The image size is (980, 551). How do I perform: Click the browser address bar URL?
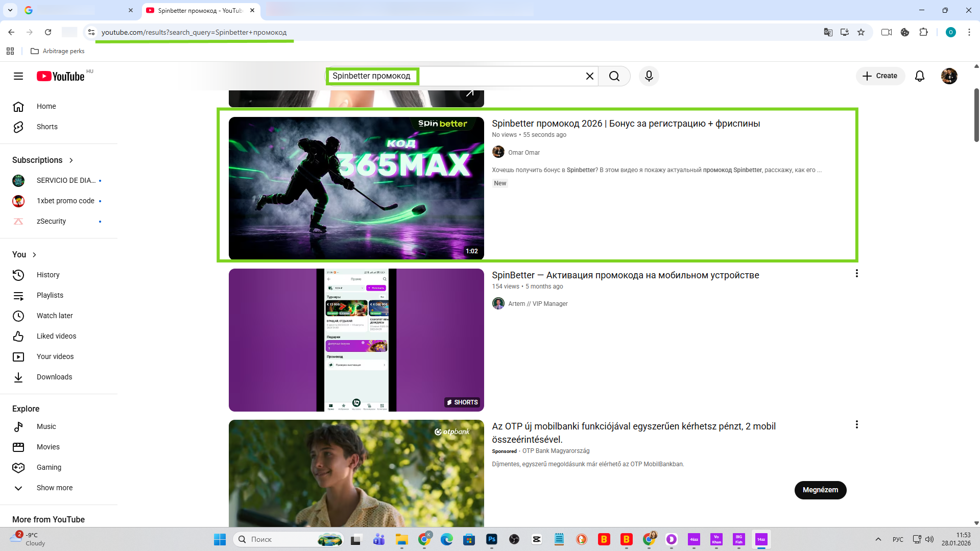[x=194, y=32]
